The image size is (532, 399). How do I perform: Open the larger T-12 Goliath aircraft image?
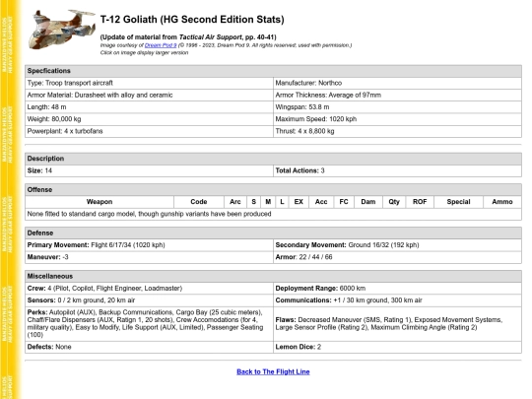click(61, 30)
